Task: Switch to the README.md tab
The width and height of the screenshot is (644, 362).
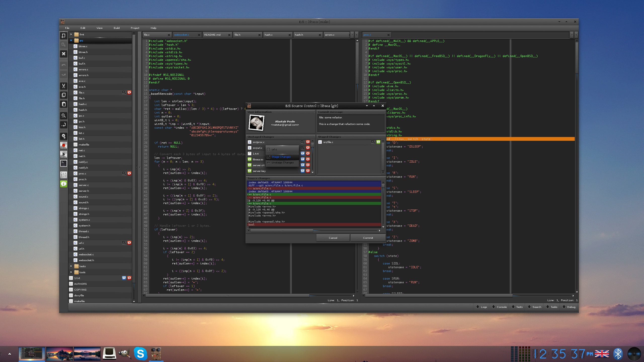Action: 212,35
